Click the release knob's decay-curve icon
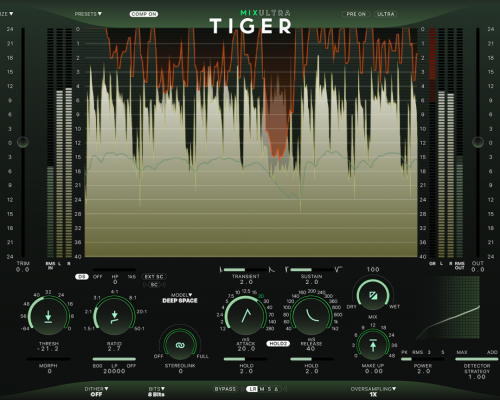The height and width of the screenshot is (400, 500). (312, 315)
